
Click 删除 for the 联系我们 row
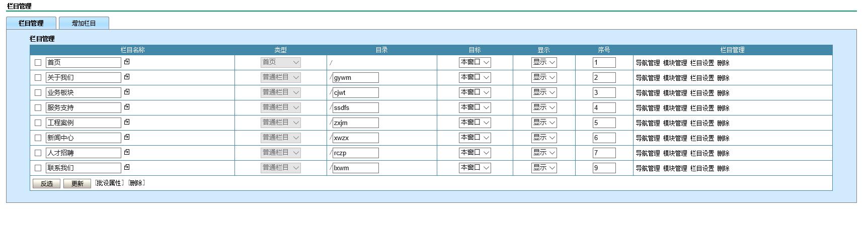pyautogui.click(x=723, y=168)
